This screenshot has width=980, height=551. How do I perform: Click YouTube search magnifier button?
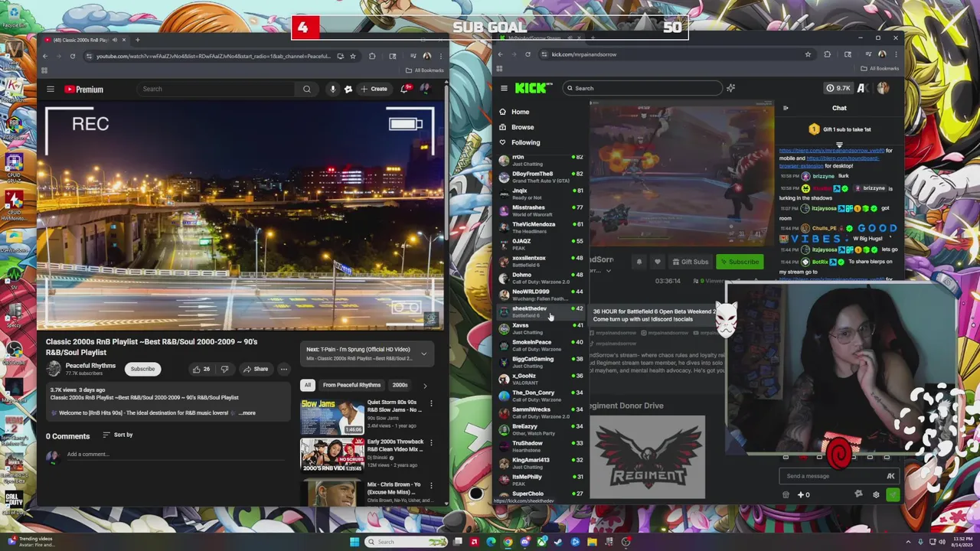(306, 89)
